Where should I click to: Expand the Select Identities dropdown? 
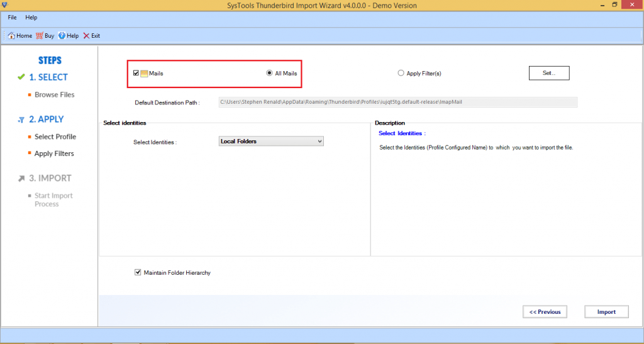point(319,141)
